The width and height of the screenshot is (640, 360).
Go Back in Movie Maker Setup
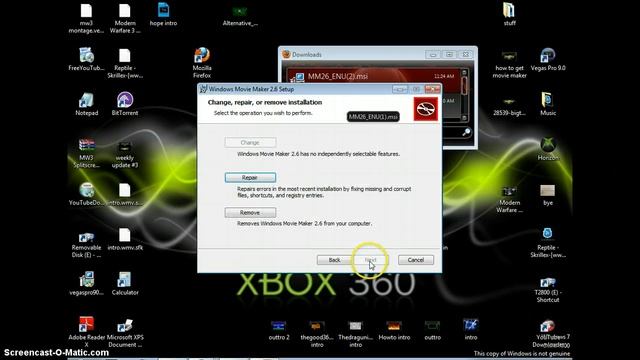[x=334, y=260]
